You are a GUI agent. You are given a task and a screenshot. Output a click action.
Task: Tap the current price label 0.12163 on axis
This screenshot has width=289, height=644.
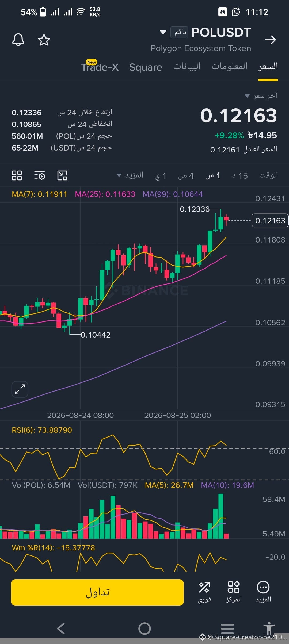click(270, 221)
